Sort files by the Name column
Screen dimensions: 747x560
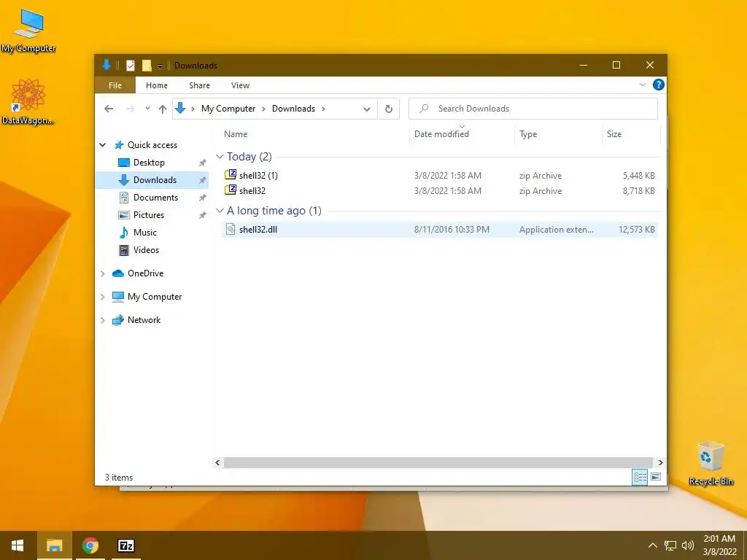tap(236, 134)
